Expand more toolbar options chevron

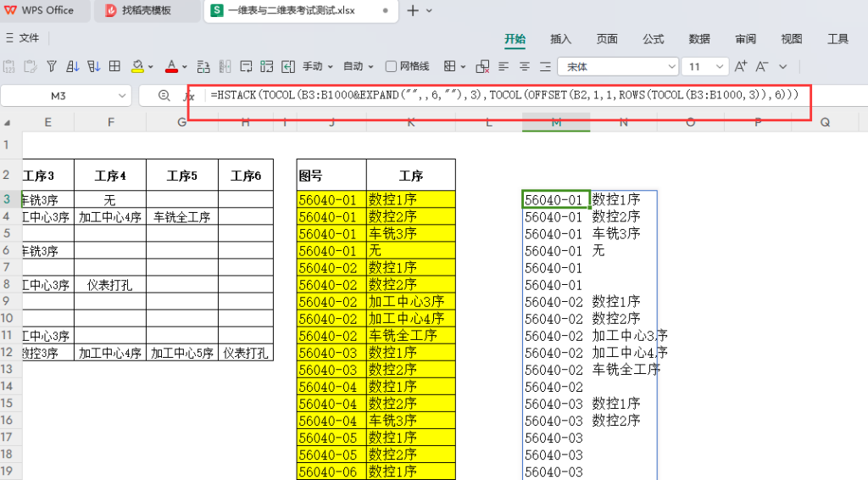782,67
